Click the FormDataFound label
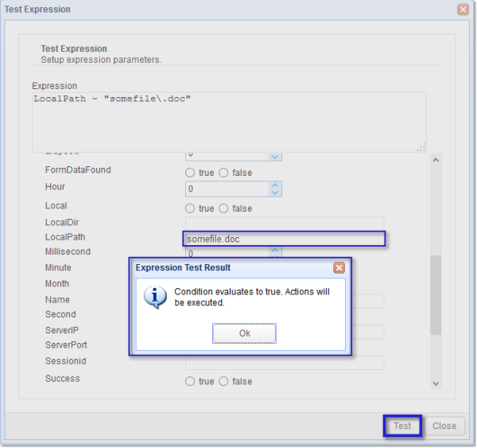Viewport: 477px width, 448px height. pyautogui.click(x=78, y=169)
